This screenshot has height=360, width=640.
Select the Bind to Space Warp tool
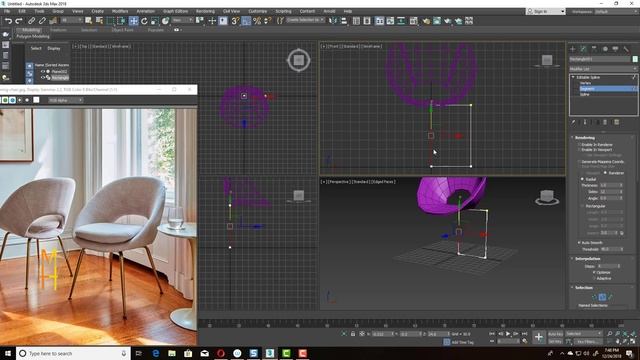(53, 21)
